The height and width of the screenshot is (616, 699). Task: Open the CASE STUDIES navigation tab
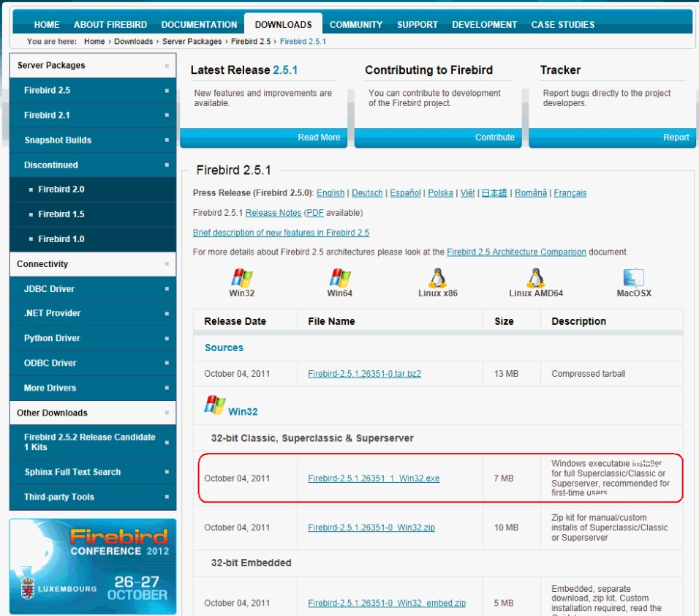(x=562, y=25)
